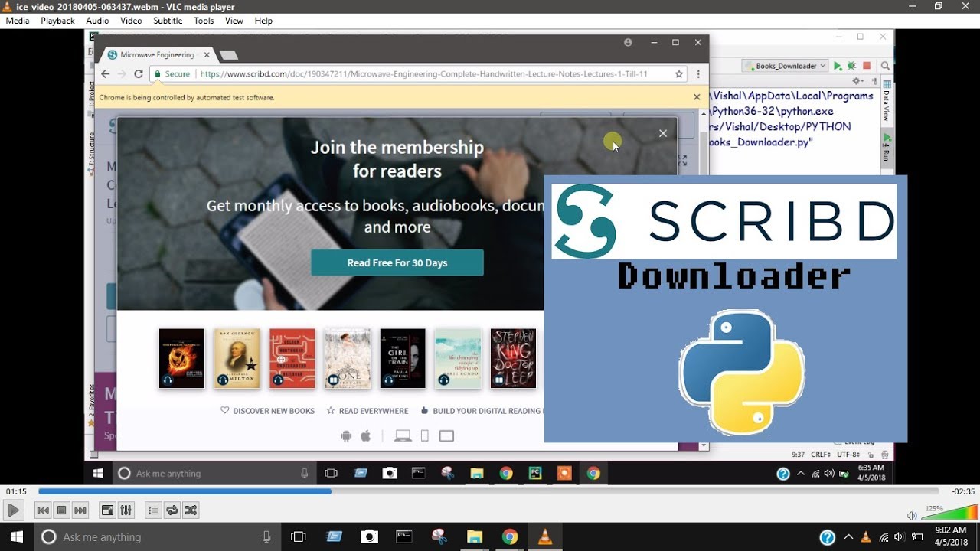980x551 pixels.
Task: Select the Microwave Engineering Chrome tab
Action: [x=156, y=55]
